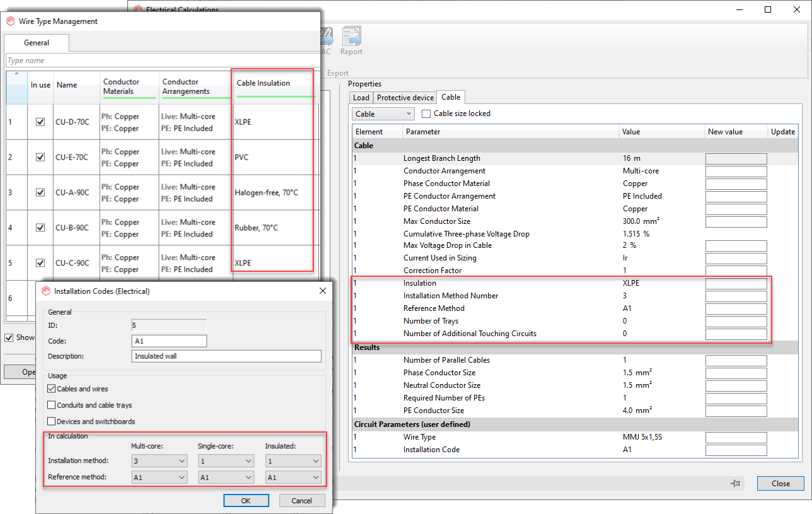Click the Description field with Insulated wall

(226, 356)
